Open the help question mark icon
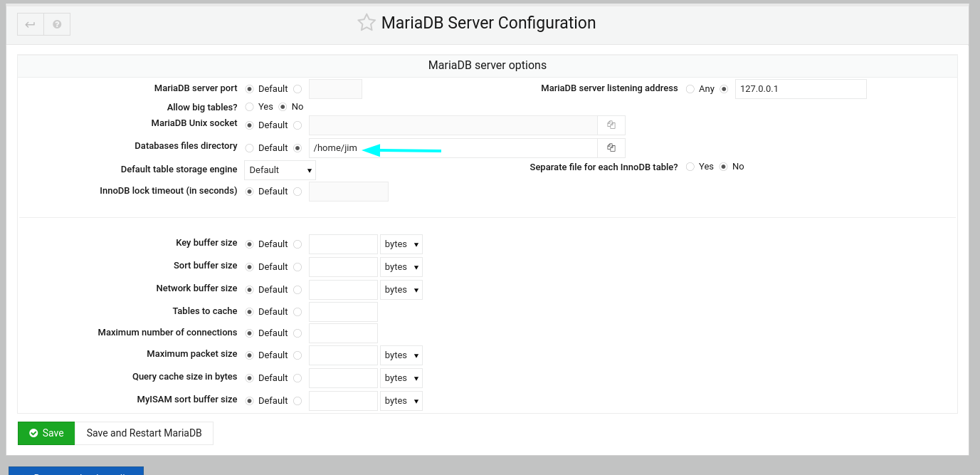The width and height of the screenshot is (980, 475). 57,24
